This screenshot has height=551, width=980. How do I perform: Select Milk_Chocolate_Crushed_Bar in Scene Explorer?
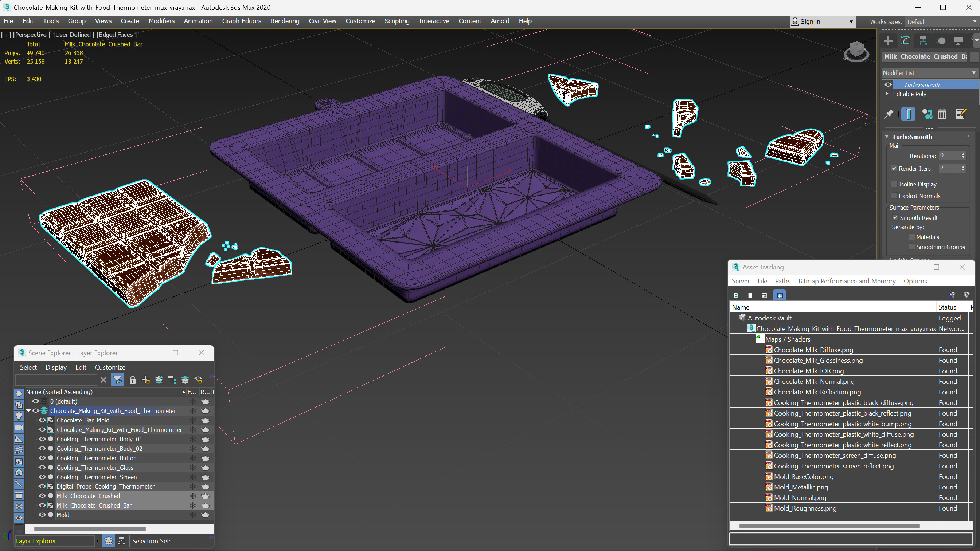[94, 505]
